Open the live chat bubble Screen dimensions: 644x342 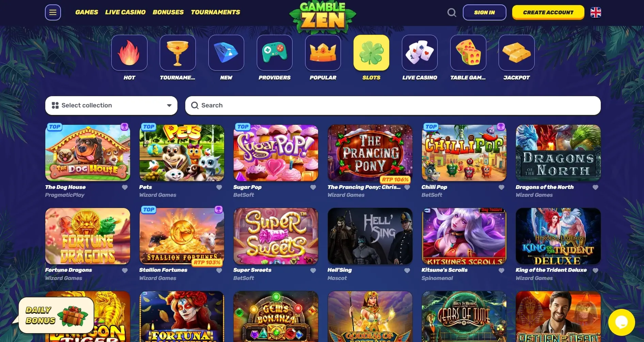click(x=622, y=322)
